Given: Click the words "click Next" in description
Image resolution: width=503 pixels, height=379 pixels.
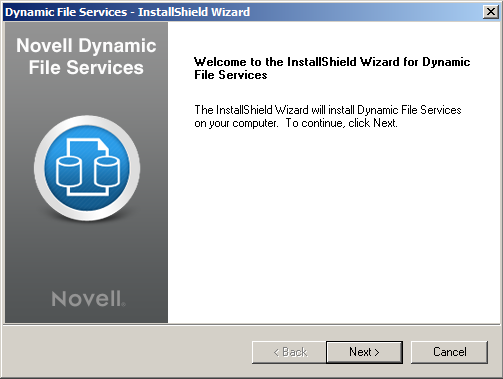Looking at the screenshot, I should 373,123.
